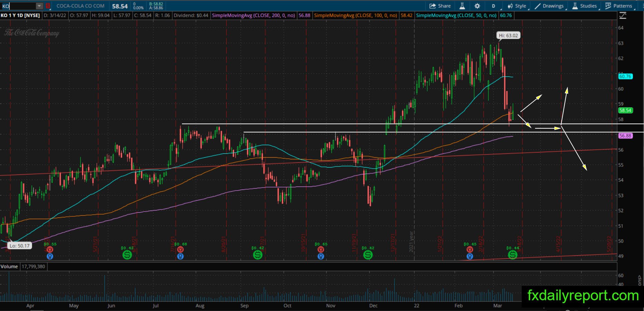This screenshot has height=311, width=644.
Task: Click the D: 3/14/22 date readout
Action: click(55, 15)
